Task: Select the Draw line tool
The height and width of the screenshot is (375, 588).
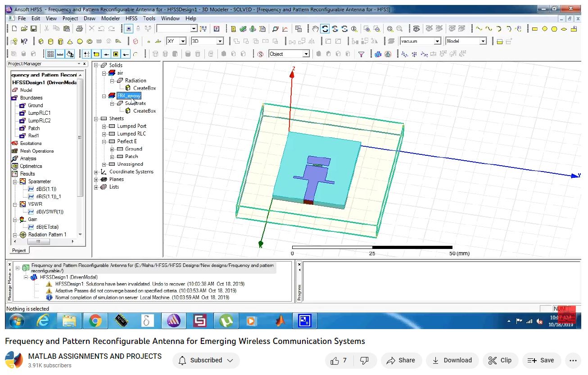Action: (x=479, y=29)
